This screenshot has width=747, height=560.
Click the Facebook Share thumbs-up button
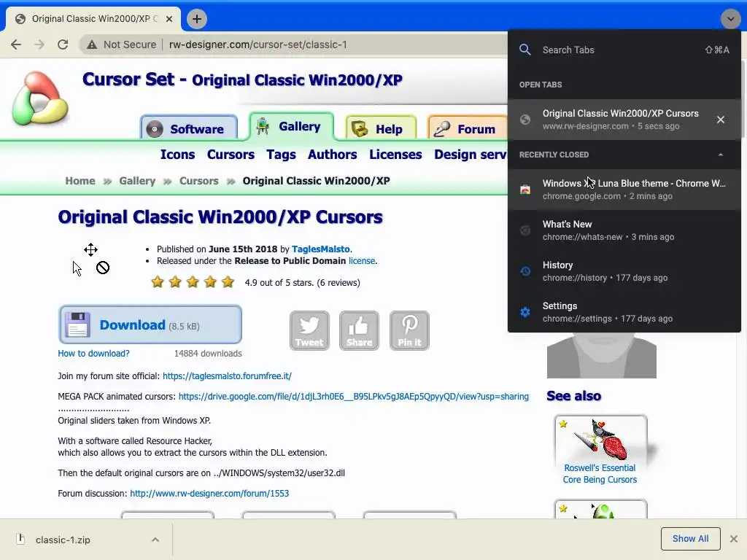tap(359, 330)
